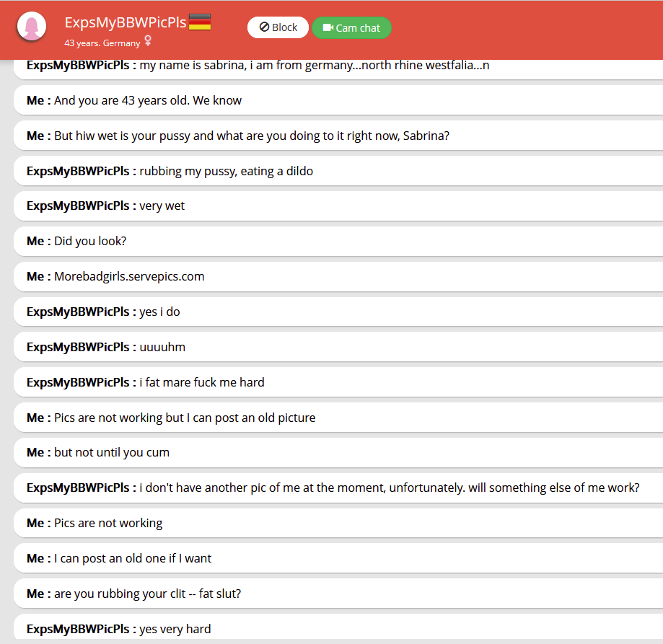Screen dimensions: 663x644
Task: Select the "And you are 43 years old" message
Action: click(x=148, y=100)
